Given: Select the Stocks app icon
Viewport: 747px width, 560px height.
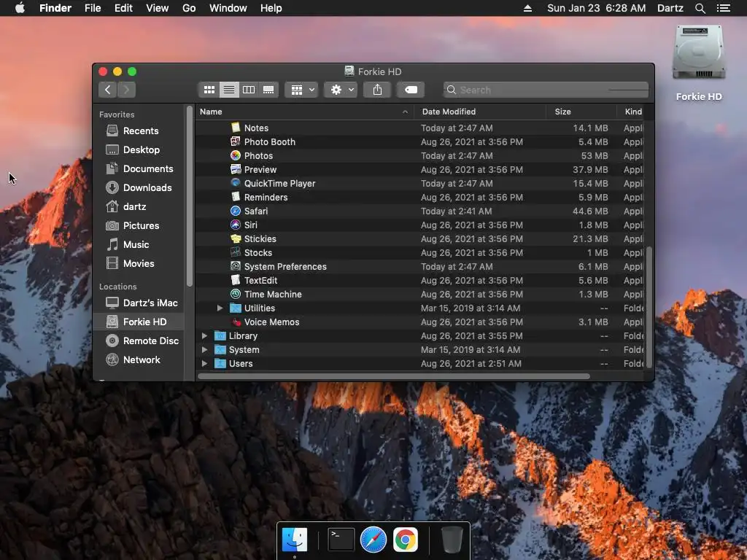Looking at the screenshot, I should 236,252.
